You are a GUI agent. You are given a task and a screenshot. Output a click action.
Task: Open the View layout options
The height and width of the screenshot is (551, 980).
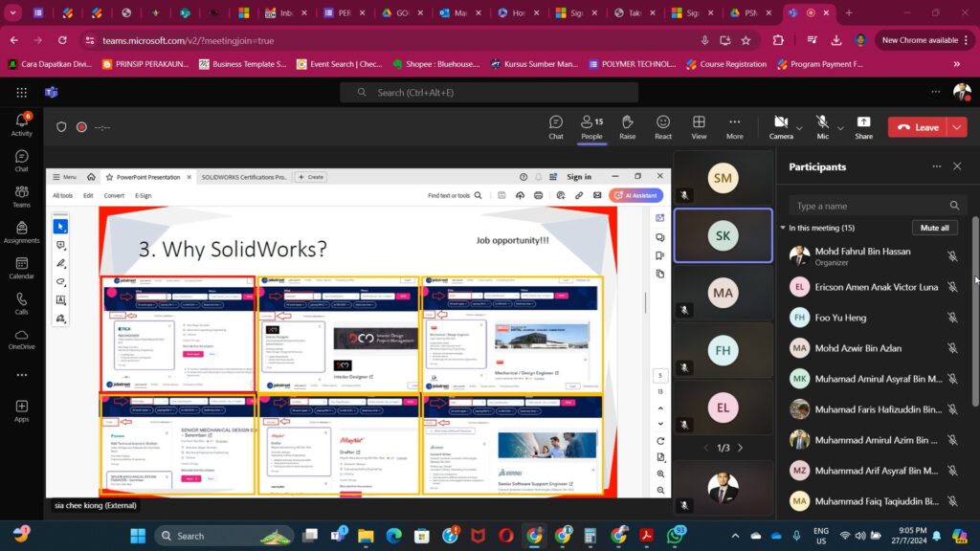699,127
